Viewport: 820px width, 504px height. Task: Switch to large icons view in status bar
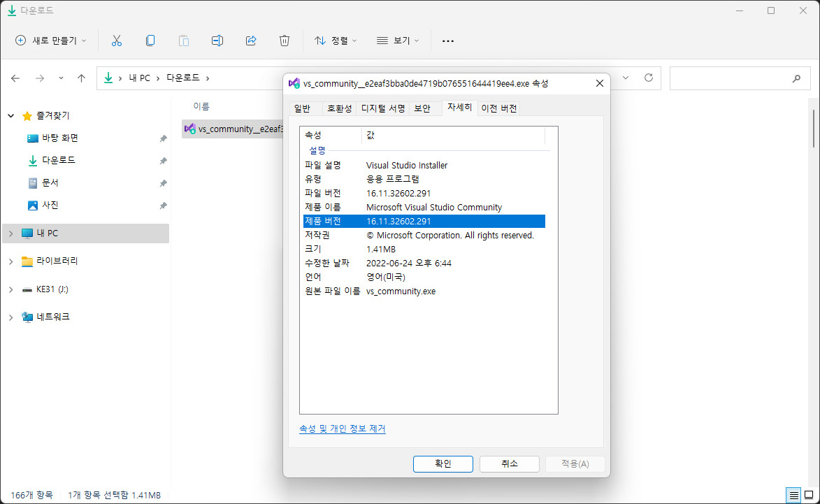(x=809, y=495)
